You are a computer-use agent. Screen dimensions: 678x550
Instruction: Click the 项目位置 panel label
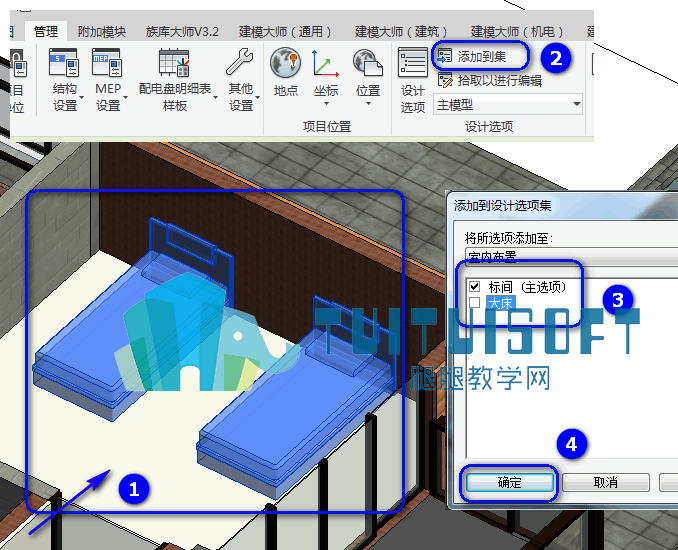coord(327,126)
